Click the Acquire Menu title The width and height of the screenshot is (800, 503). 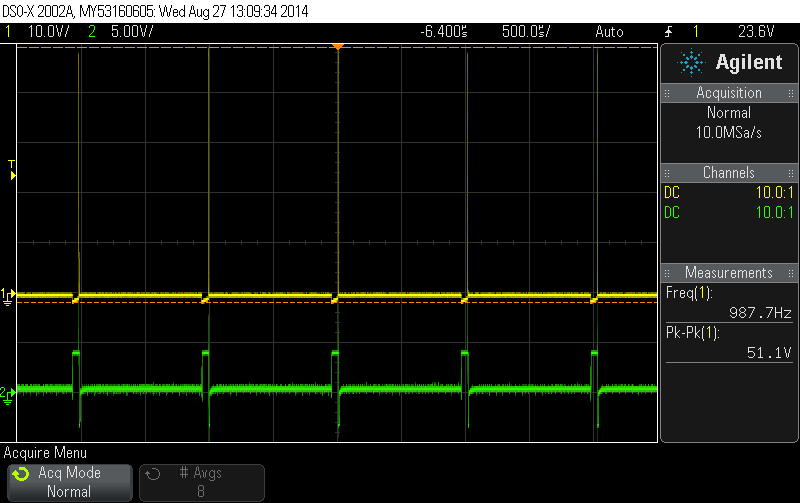pos(45,452)
